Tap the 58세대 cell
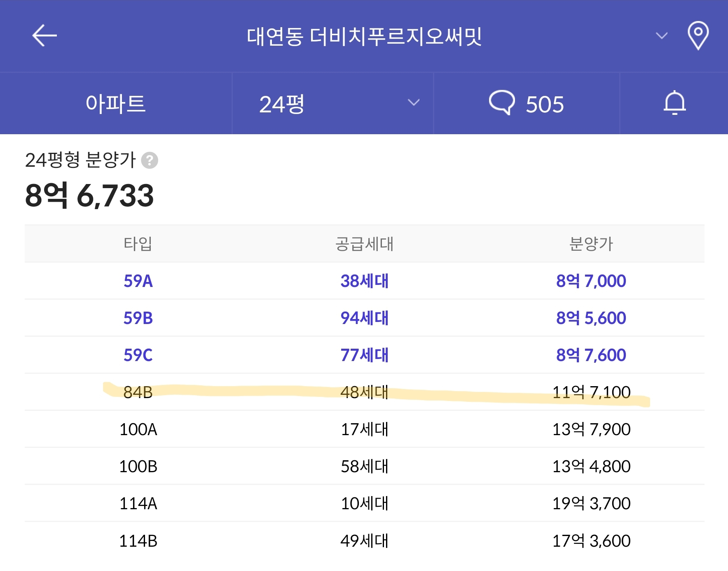This screenshot has height=571, width=728. click(x=365, y=466)
